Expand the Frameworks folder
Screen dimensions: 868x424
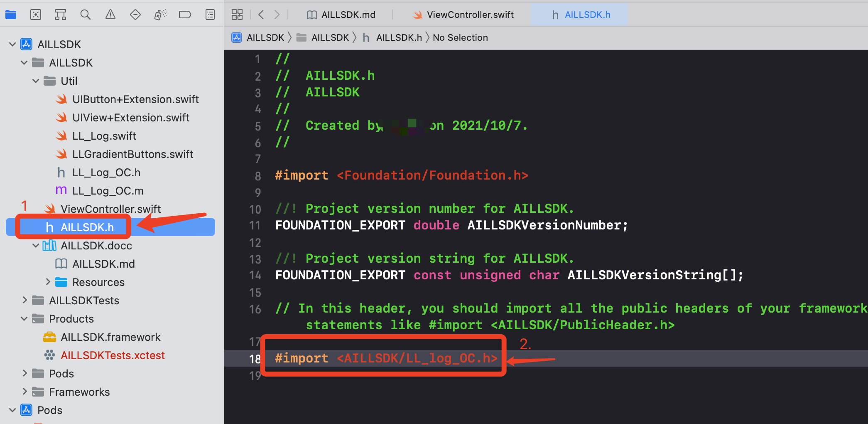point(24,392)
